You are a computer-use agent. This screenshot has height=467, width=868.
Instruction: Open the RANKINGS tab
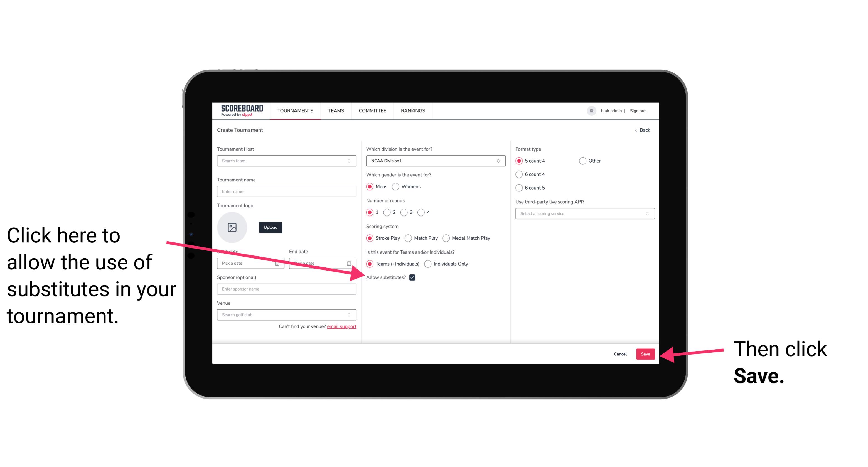click(x=412, y=111)
